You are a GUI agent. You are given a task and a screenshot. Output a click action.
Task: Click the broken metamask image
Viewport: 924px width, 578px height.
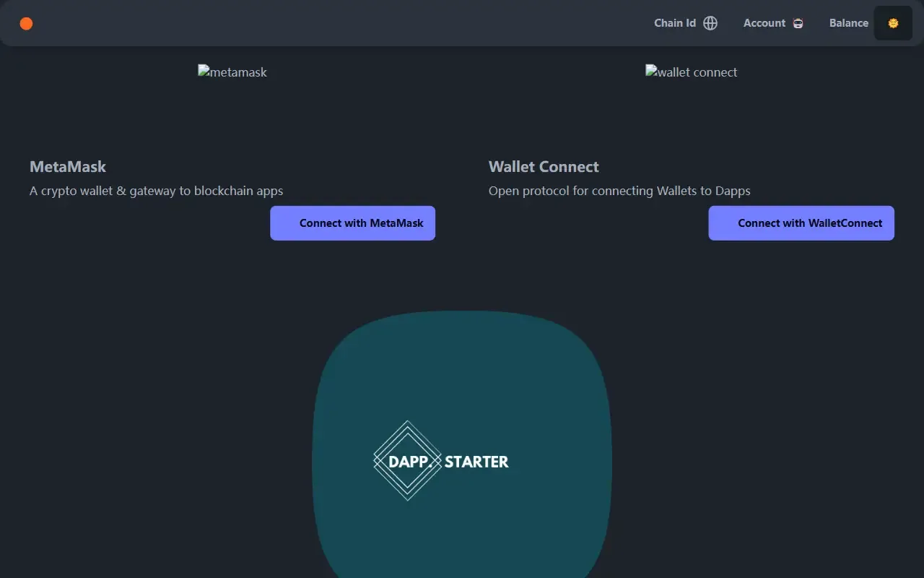click(232, 72)
